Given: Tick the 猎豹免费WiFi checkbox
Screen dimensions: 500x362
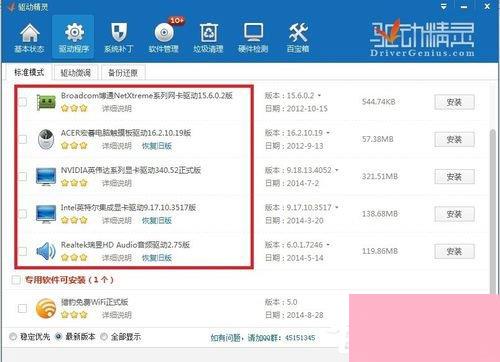Looking at the screenshot, I should (x=22, y=308).
